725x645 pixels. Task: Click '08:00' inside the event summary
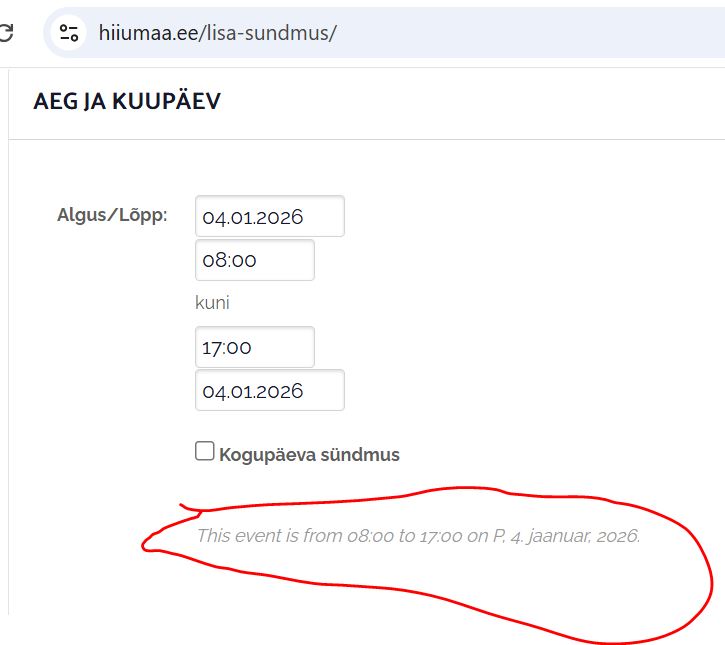point(370,536)
